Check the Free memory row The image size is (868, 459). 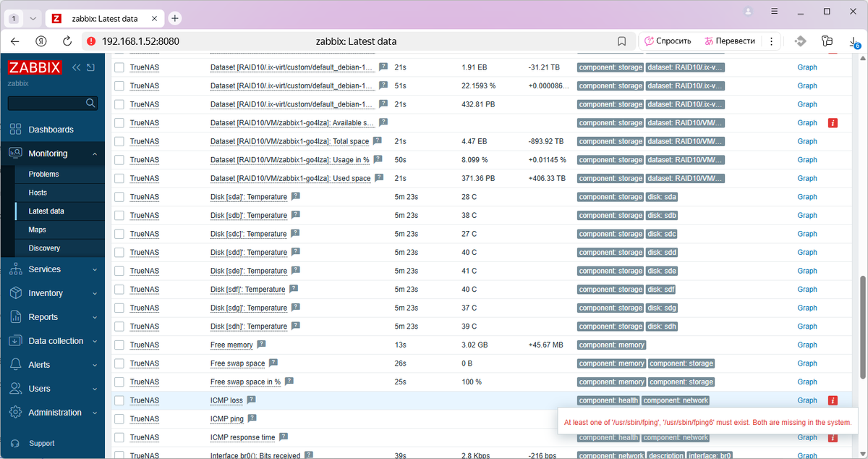119,345
